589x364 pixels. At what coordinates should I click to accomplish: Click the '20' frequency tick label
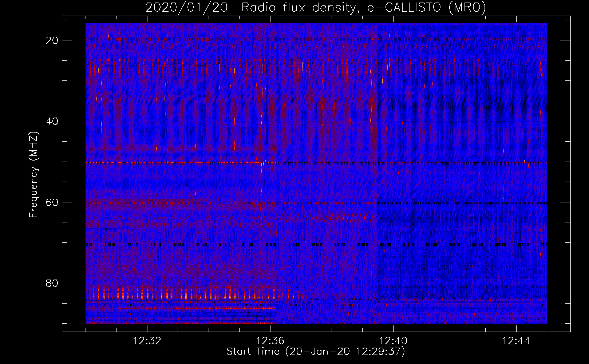click(52, 40)
